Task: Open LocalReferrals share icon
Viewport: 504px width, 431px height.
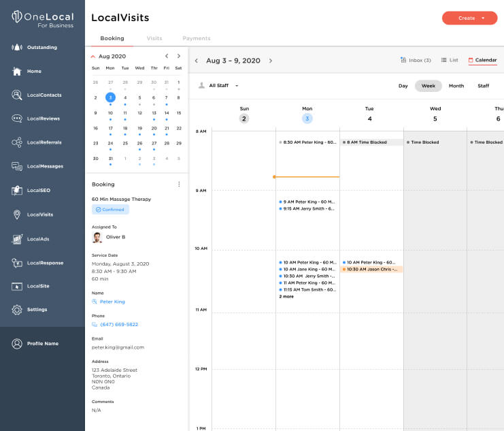Action: pyautogui.click(x=17, y=142)
